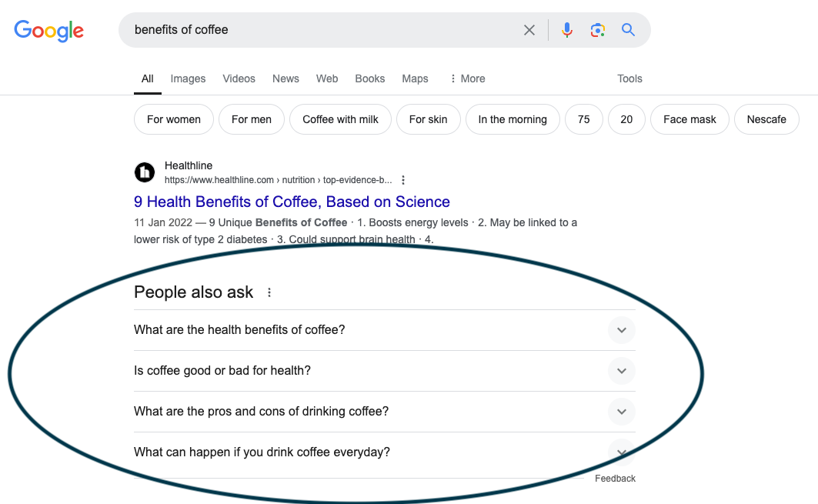This screenshot has height=504, width=818.
Task: Open Google Lens image search icon
Action: click(598, 29)
